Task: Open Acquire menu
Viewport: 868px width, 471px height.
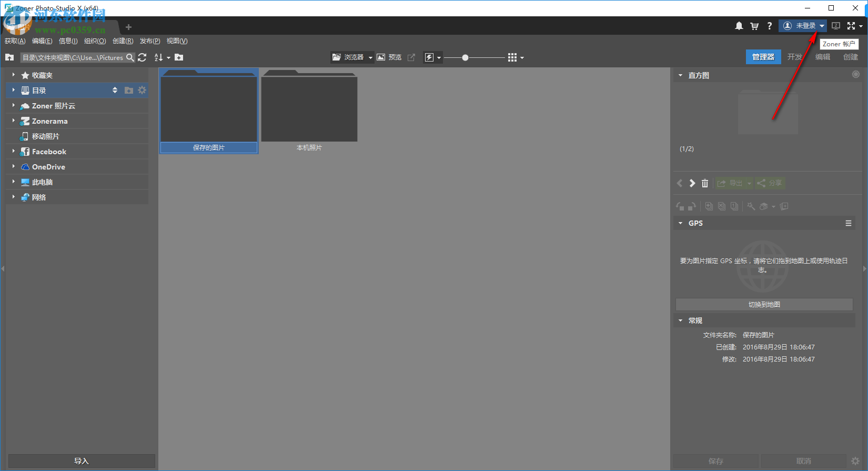Action: tap(15, 41)
